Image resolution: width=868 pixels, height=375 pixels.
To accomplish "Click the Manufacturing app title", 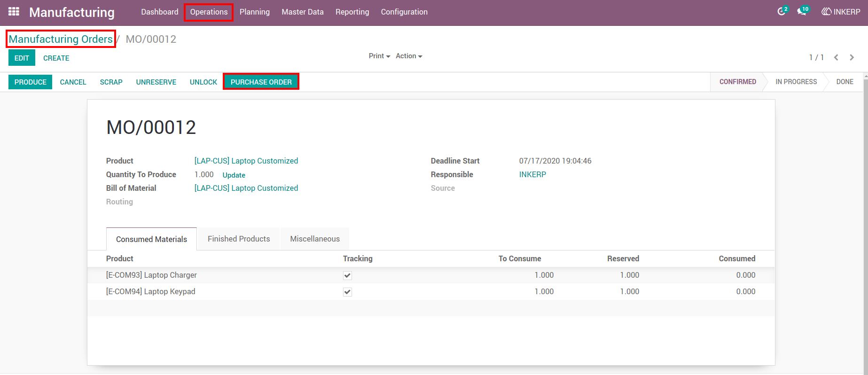I will 72,12.
